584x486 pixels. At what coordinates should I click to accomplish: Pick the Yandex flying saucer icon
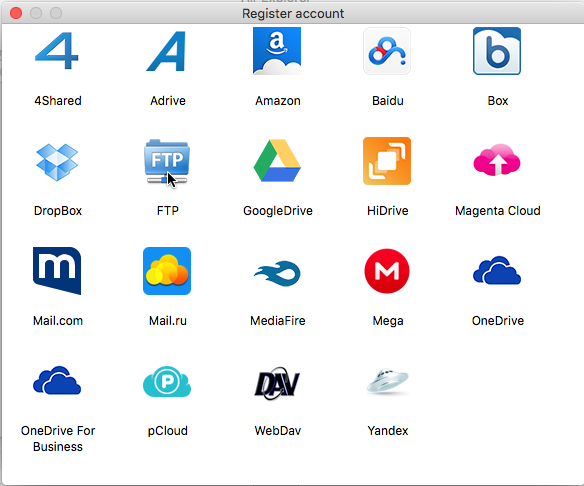387,381
